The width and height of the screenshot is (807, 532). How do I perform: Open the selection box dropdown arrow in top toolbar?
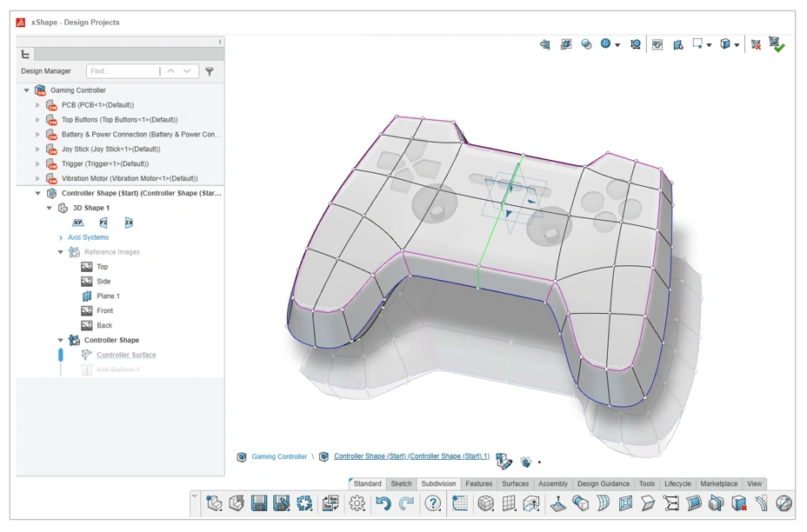click(x=710, y=45)
